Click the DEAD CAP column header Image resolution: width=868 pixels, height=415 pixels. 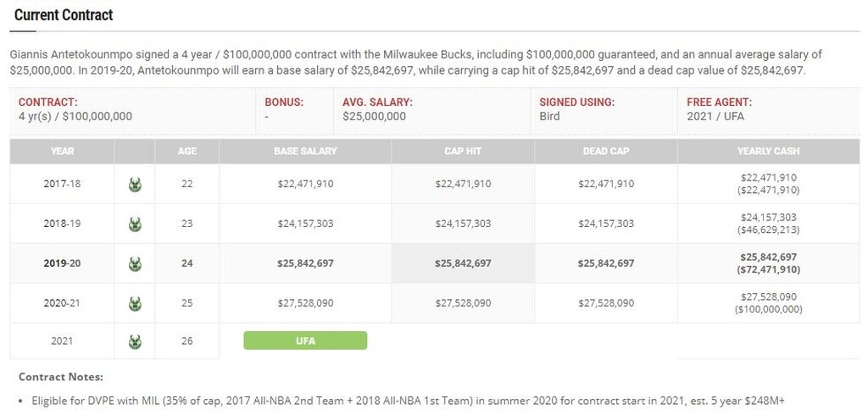click(x=606, y=152)
